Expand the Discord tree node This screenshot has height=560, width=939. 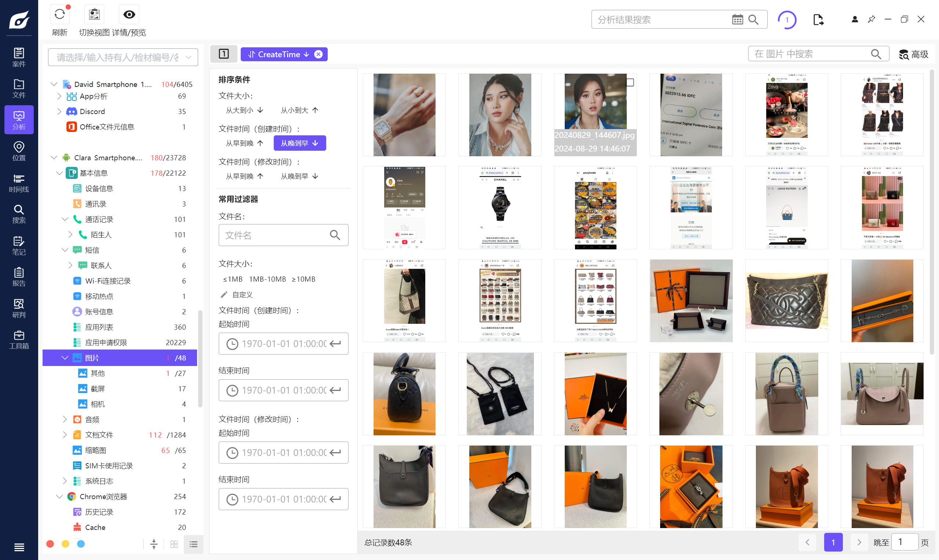coord(59,111)
